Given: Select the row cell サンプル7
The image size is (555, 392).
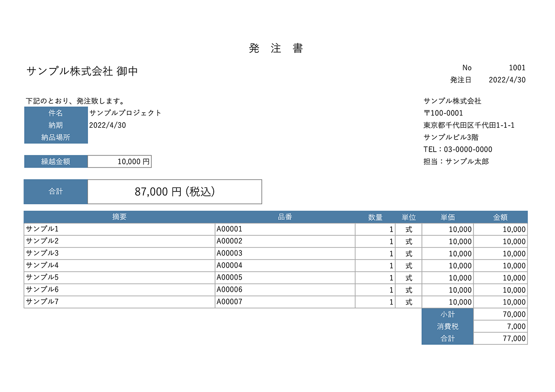Looking at the screenshot, I should click(x=120, y=302).
